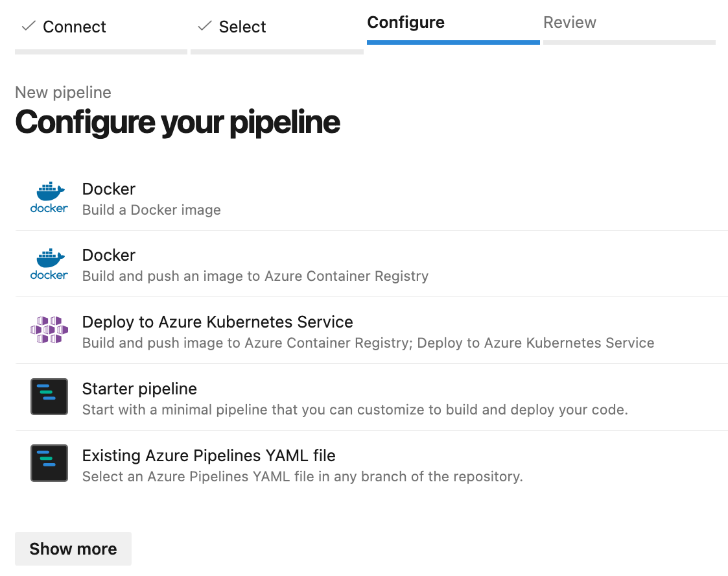Click the checkmark next to Connect
This screenshot has width=728, height=576.
coord(29,26)
